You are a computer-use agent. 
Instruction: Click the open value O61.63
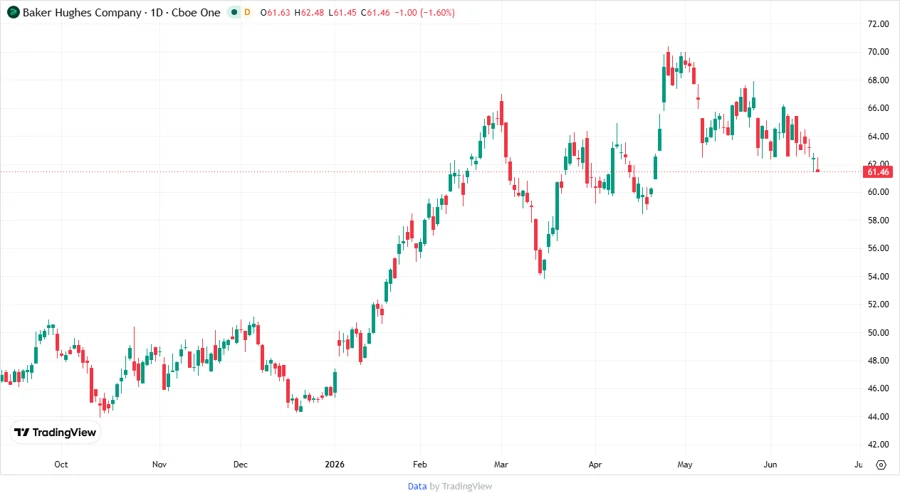click(275, 12)
